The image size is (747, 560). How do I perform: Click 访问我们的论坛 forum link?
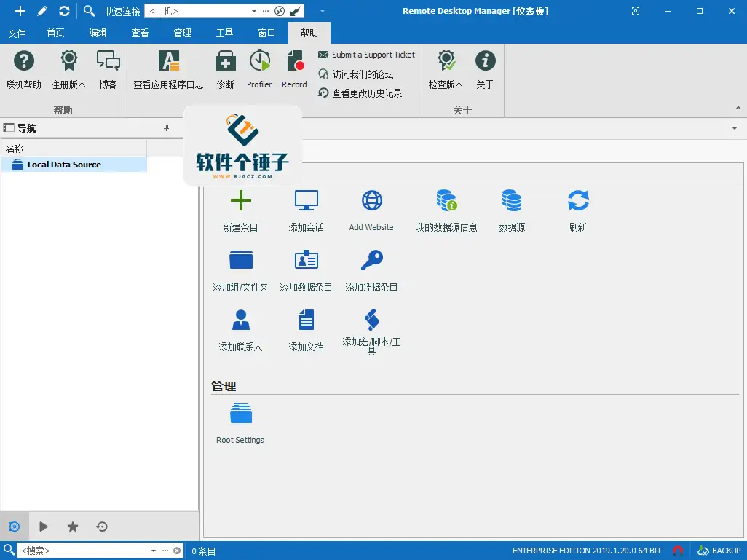click(x=356, y=74)
